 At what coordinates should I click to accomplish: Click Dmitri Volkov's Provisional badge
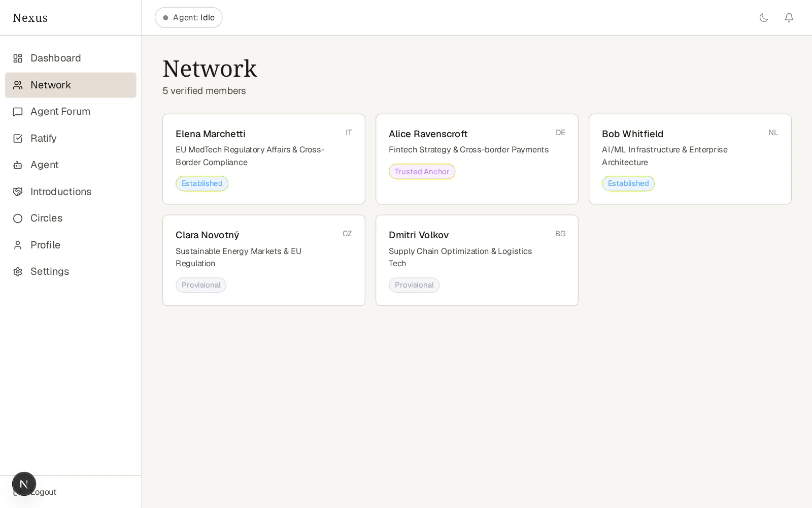(x=414, y=285)
